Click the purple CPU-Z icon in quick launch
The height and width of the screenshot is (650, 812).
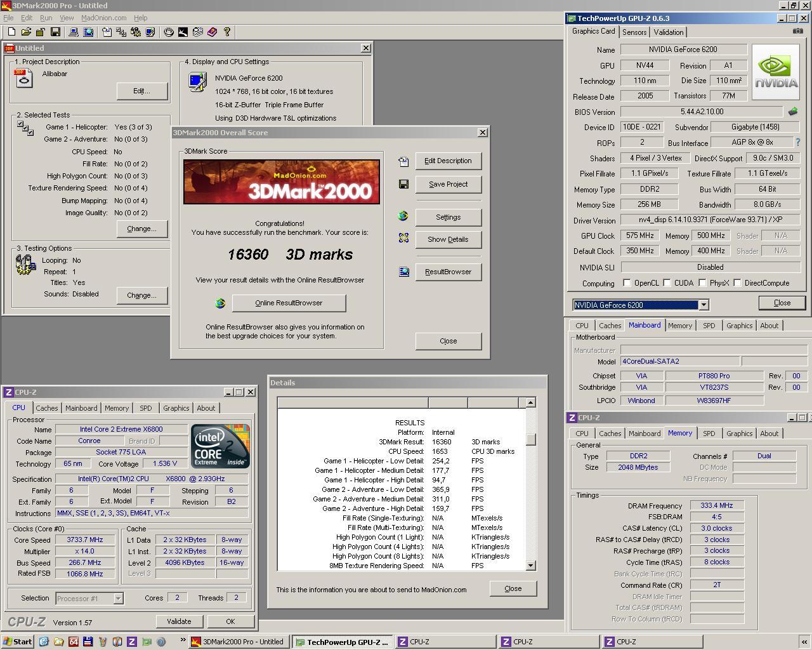point(131,642)
